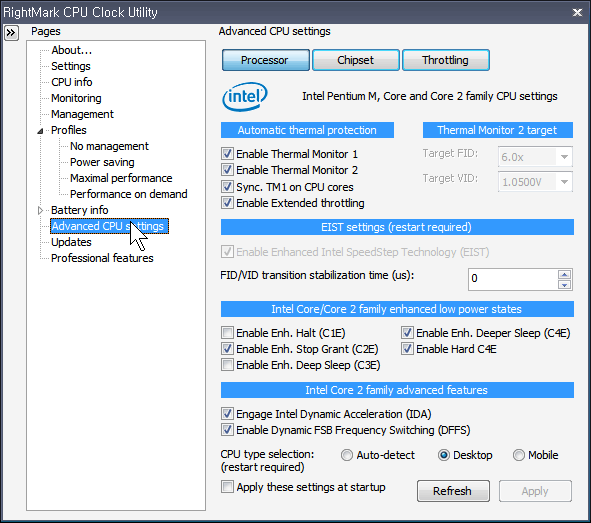Image resolution: width=591 pixels, height=523 pixels.
Task: Expand the Battery info tree node
Action: click(x=40, y=210)
